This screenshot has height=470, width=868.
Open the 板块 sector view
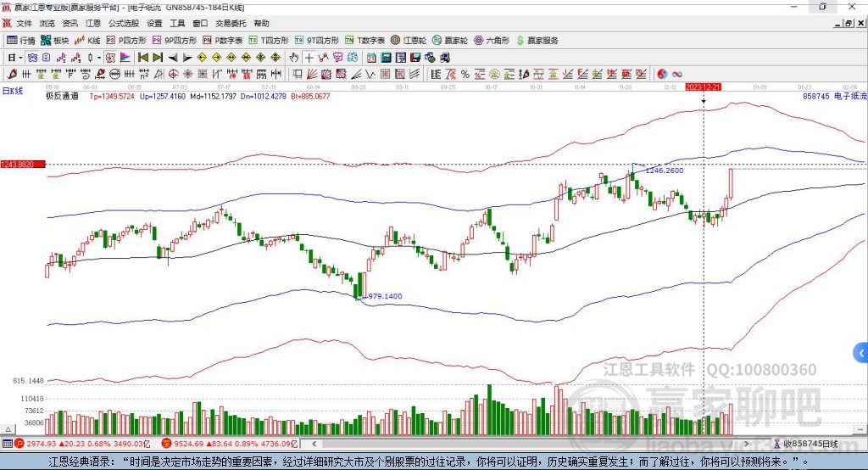click(54, 41)
